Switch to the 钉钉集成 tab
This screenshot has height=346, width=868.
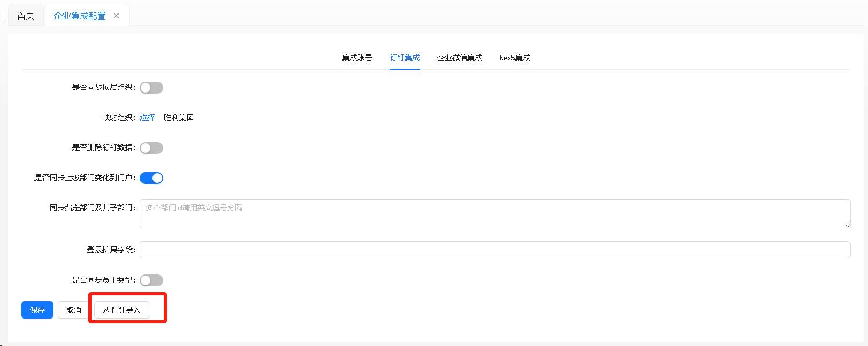(405, 58)
